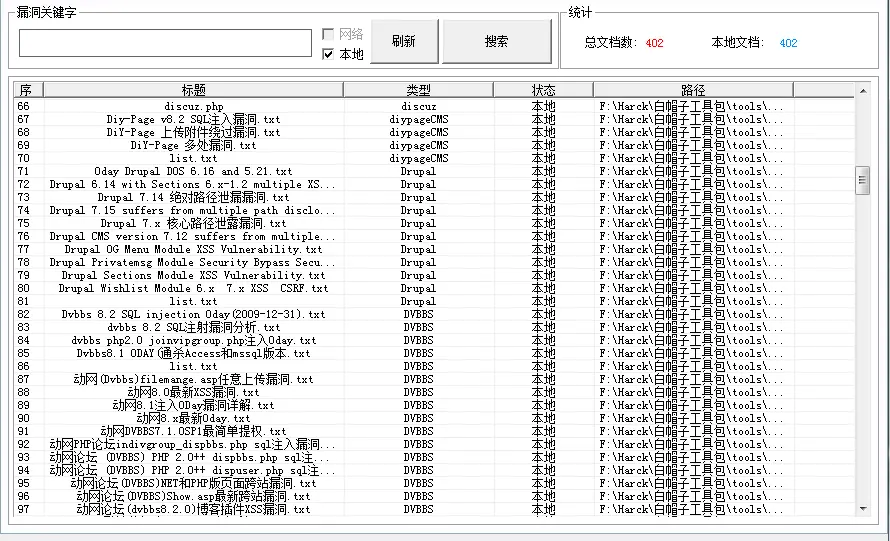Sort by the 序 column header

(x=28, y=90)
